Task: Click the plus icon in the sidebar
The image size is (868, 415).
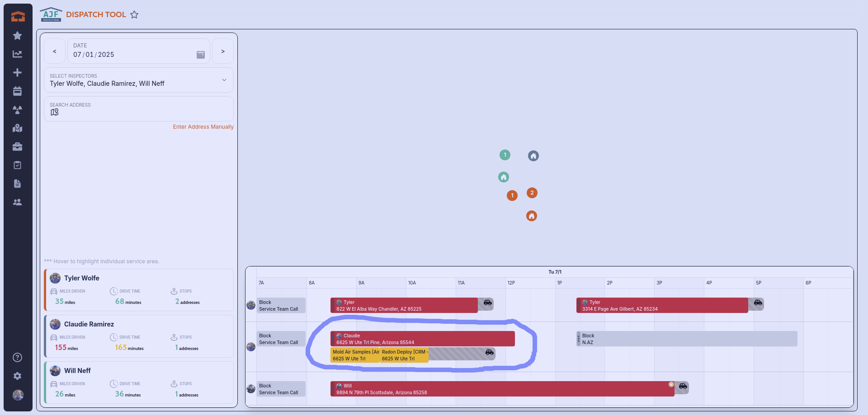Action: [18, 73]
